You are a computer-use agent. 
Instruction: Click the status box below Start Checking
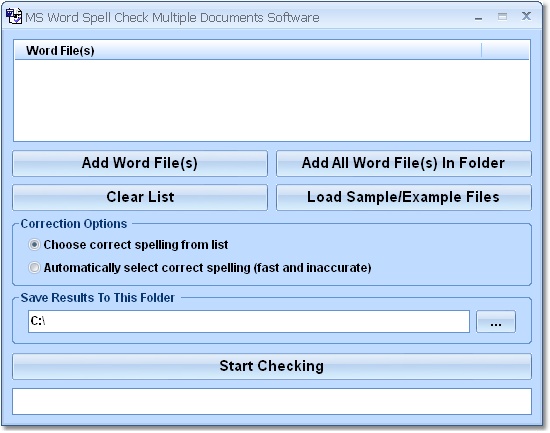tap(272, 401)
